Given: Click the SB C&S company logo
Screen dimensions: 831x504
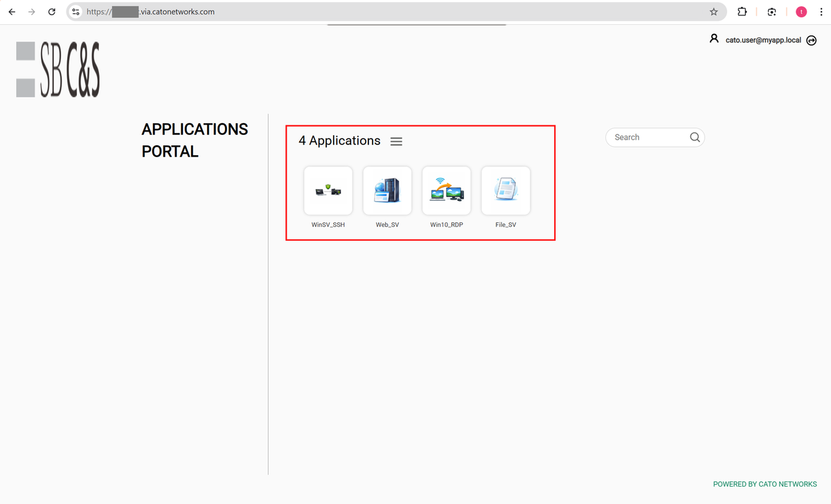Looking at the screenshot, I should (57, 69).
